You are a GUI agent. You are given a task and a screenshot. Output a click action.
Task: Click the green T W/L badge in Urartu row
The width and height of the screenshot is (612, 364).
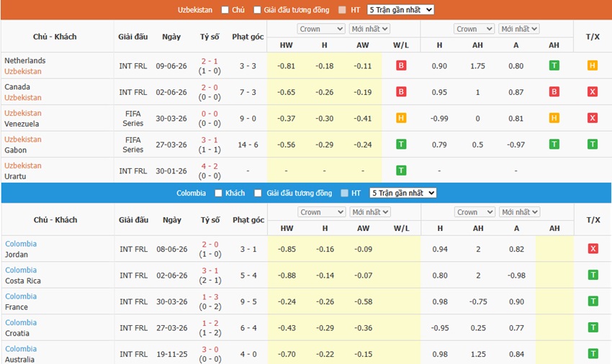tap(401, 170)
